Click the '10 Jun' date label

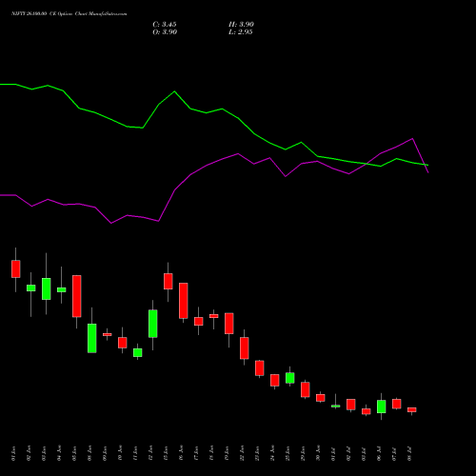(x=120, y=453)
